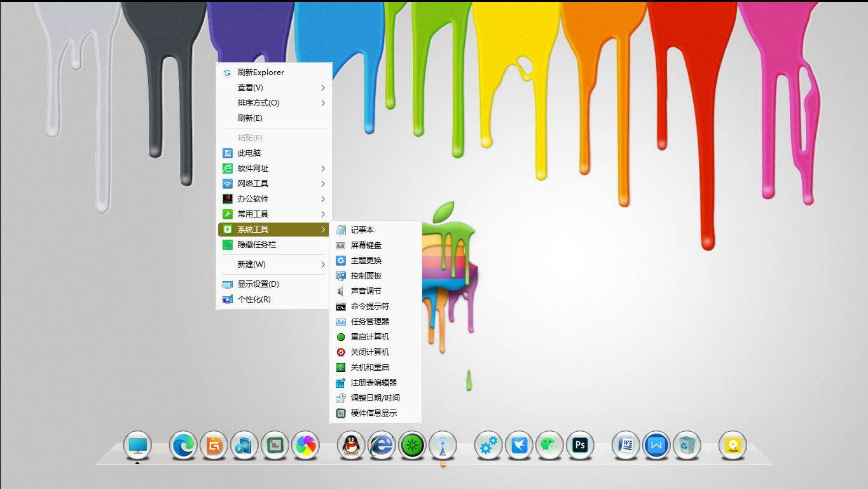Expand the 办公软件 submenu
Image resolution: width=868 pixels, height=489 pixels.
273,199
